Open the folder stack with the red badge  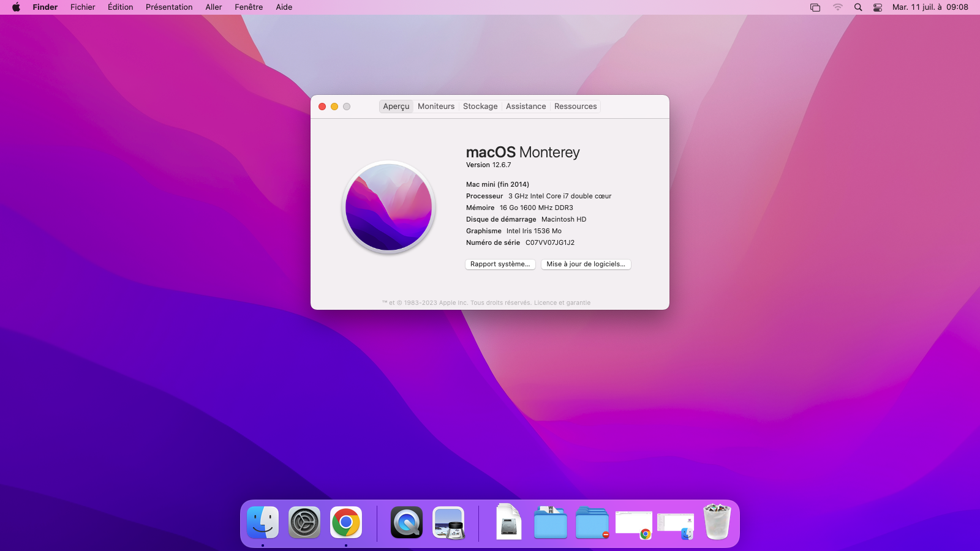(x=592, y=523)
